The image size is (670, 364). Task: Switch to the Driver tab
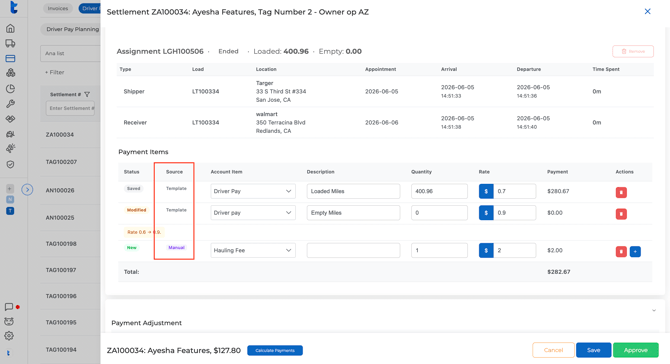tap(89, 9)
